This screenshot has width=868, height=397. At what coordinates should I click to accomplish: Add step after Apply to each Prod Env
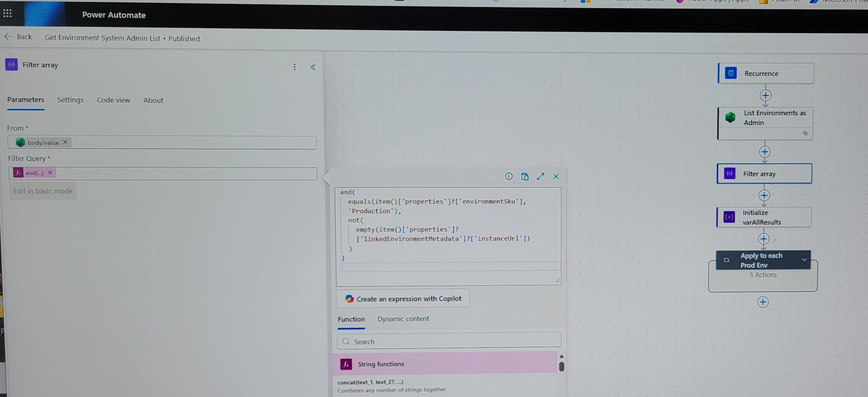tap(763, 302)
